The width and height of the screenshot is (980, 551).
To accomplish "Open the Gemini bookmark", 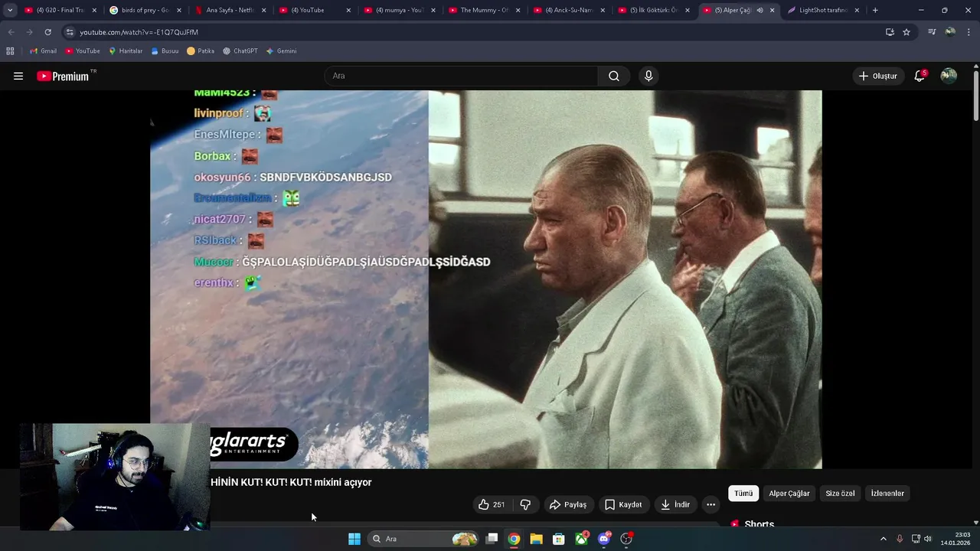I will (281, 51).
